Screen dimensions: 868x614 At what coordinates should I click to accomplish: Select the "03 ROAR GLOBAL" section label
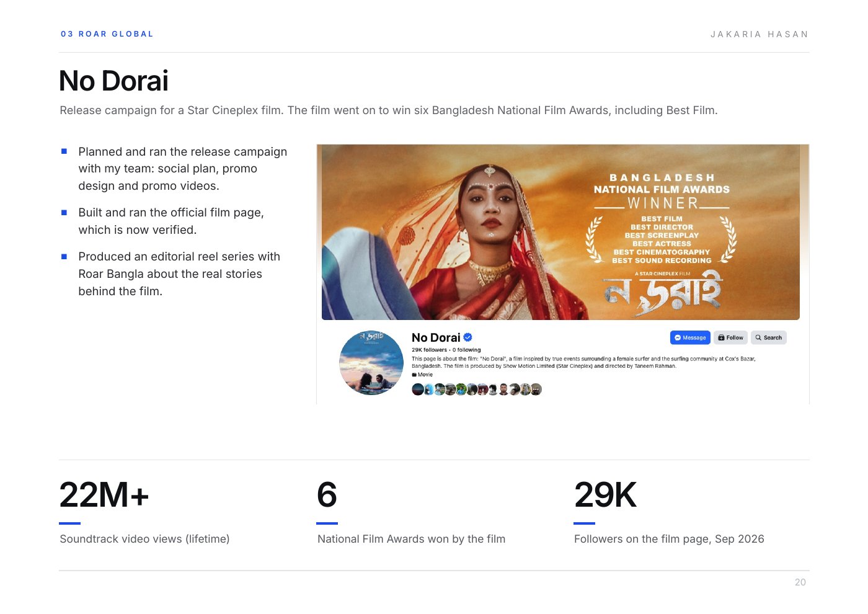(x=107, y=34)
